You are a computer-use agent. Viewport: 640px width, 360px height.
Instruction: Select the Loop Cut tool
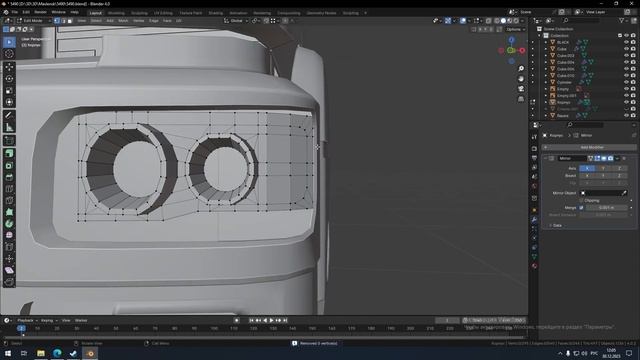pyautogui.click(x=9, y=189)
